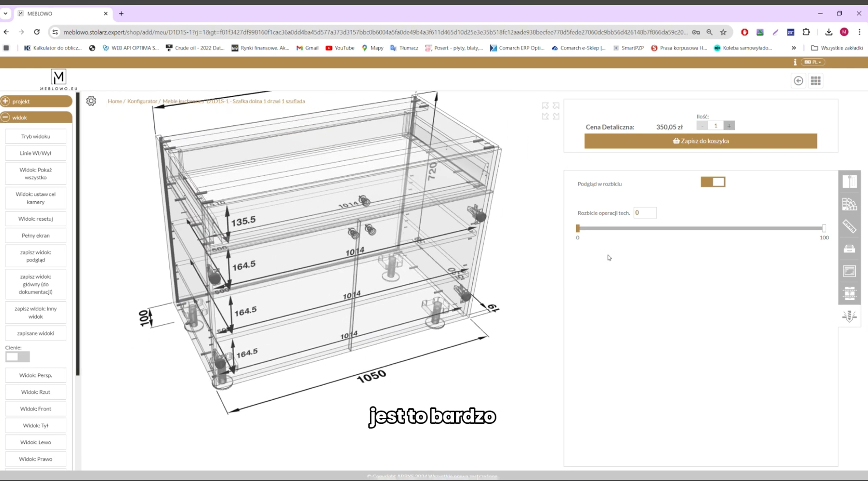The width and height of the screenshot is (868, 481).
Task: Click zapisane widoki button
Action: (x=35, y=333)
